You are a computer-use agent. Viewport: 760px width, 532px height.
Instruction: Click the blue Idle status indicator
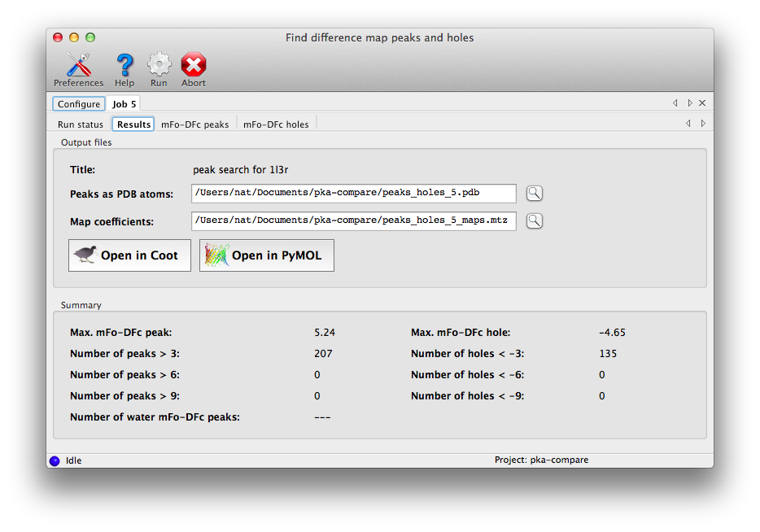click(x=55, y=460)
